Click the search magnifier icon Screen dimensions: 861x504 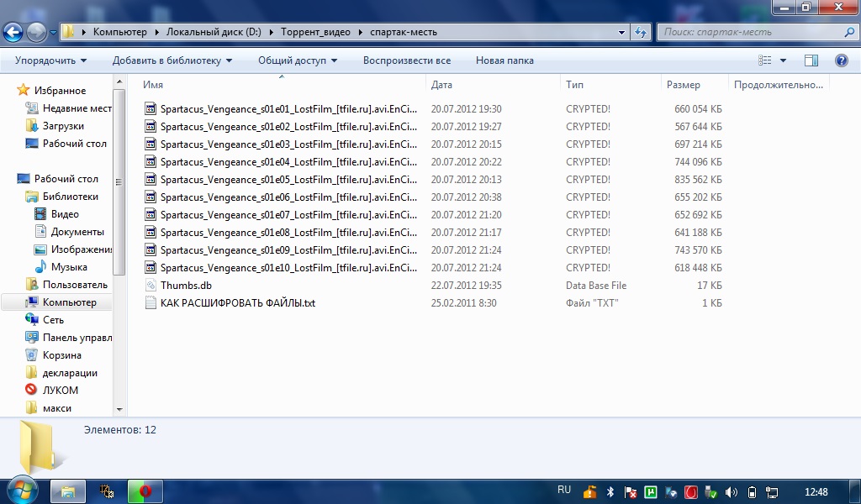click(x=849, y=33)
